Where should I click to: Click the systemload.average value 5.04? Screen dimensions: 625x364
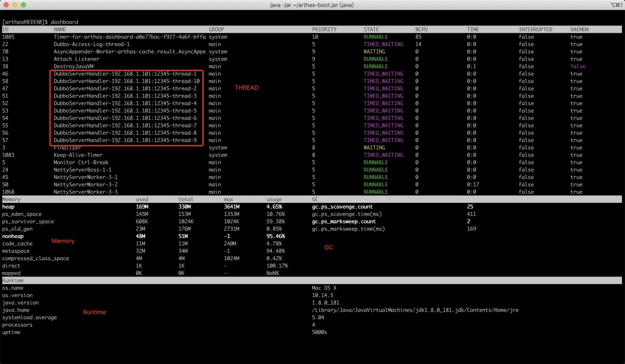318,318
